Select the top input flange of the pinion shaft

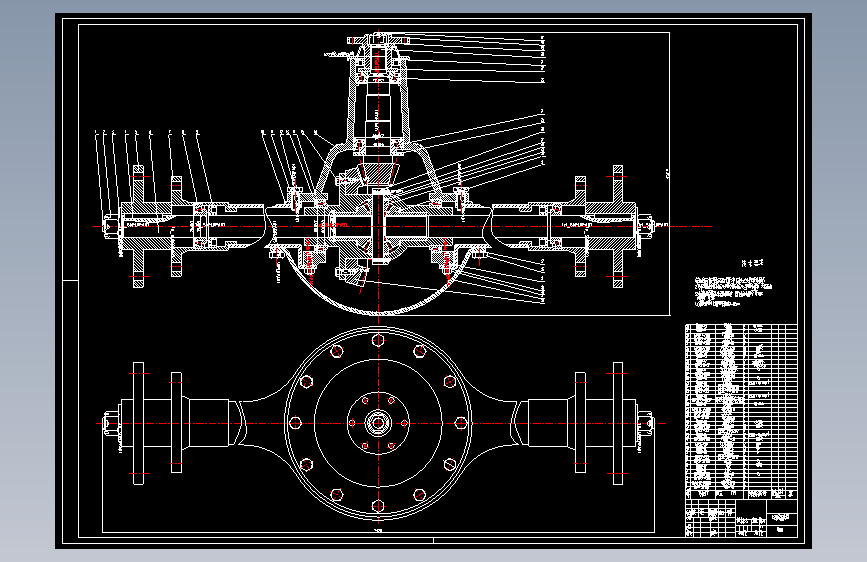[x=378, y=40]
